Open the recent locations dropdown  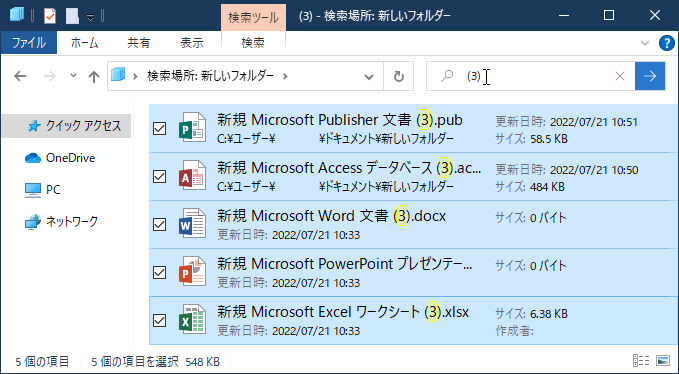(73, 76)
